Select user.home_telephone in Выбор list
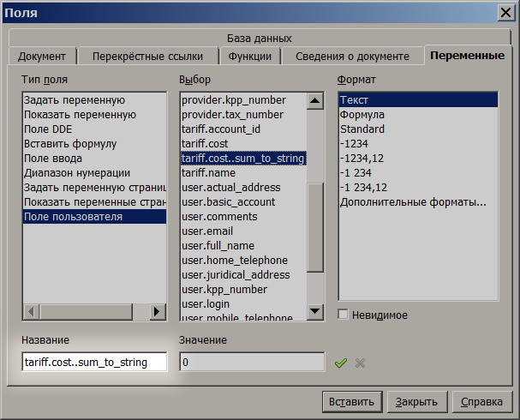The height and width of the screenshot is (420, 520). (244, 261)
